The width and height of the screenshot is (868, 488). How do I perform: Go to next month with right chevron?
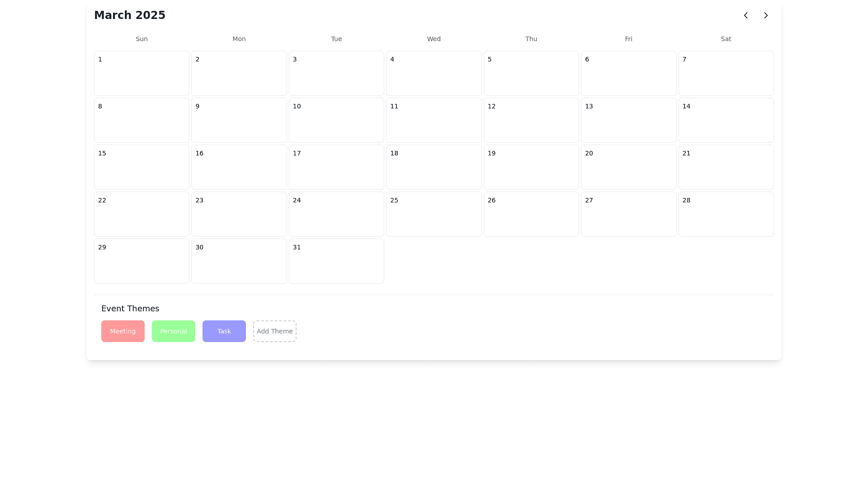(x=765, y=15)
